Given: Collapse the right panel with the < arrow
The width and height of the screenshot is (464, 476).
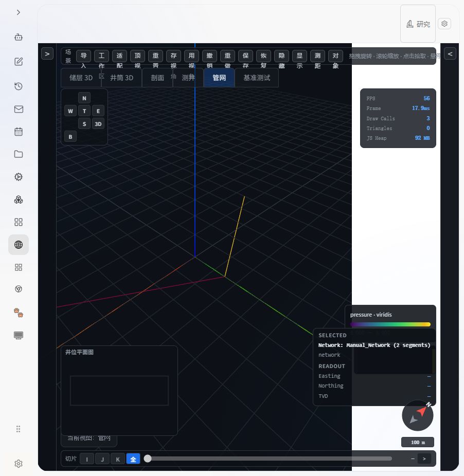Looking at the screenshot, I should [x=450, y=54].
